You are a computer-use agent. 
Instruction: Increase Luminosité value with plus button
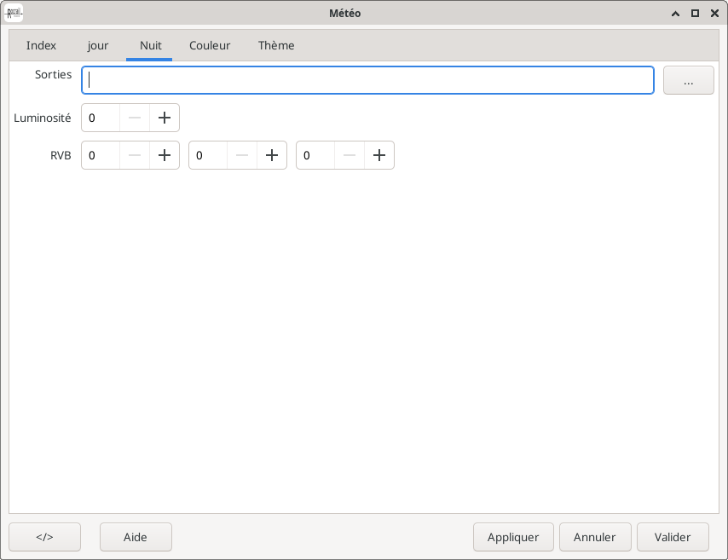pyautogui.click(x=165, y=118)
